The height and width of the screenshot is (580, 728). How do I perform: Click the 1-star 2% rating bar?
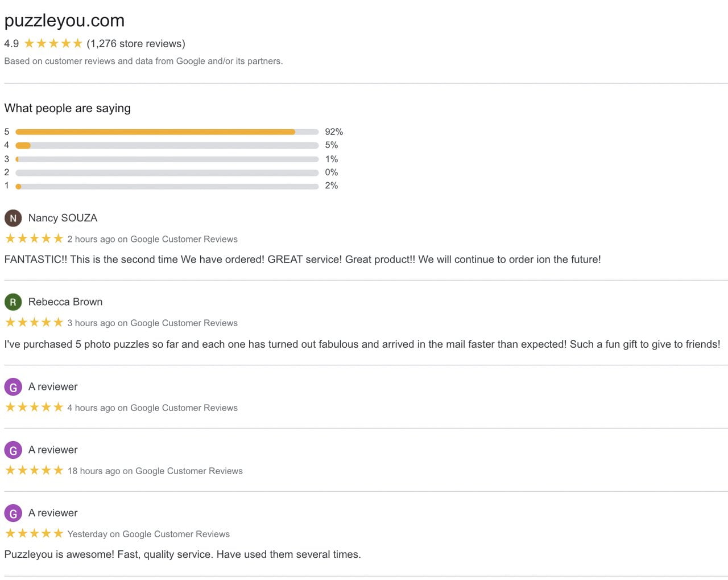[167, 186]
